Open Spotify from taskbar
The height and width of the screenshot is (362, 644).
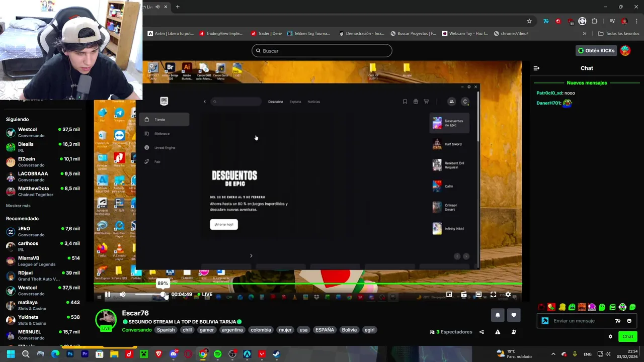click(217, 354)
